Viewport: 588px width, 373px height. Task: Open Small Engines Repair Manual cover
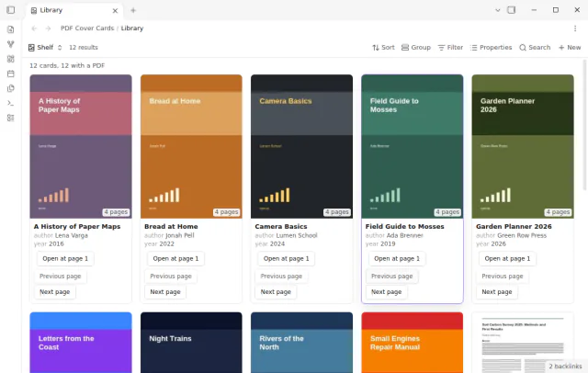click(413, 343)
